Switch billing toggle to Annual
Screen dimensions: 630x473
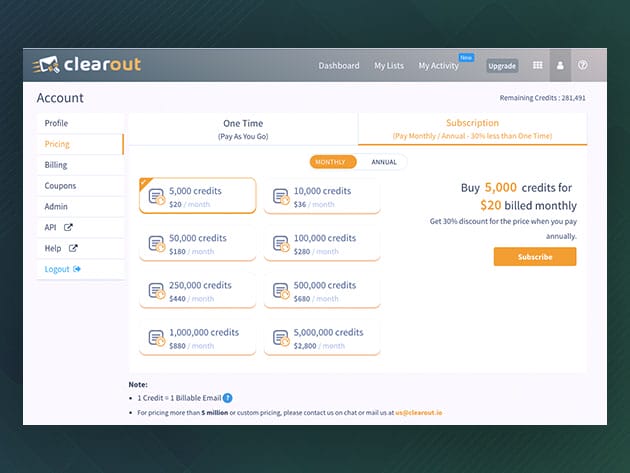pos(384,162)
